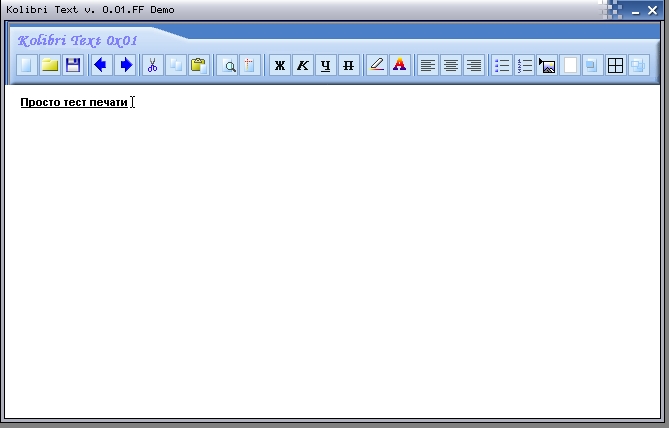The image size is (669, 428).
Task: Toggle bold formatting (Ж)
Action: coord(280,65)
